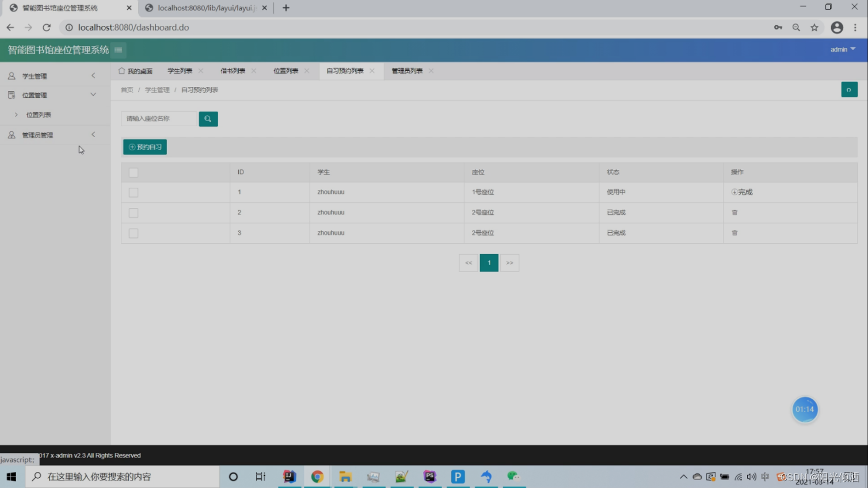The height and width of the screenshot is (488, 868).
Task: Reload the page with browser refresh icon
Action: coord(47,27)
